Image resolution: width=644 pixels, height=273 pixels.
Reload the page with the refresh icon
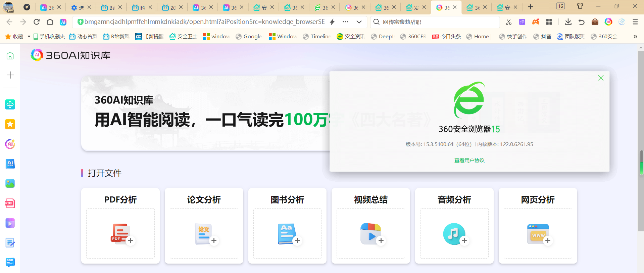tap(37, 22)
